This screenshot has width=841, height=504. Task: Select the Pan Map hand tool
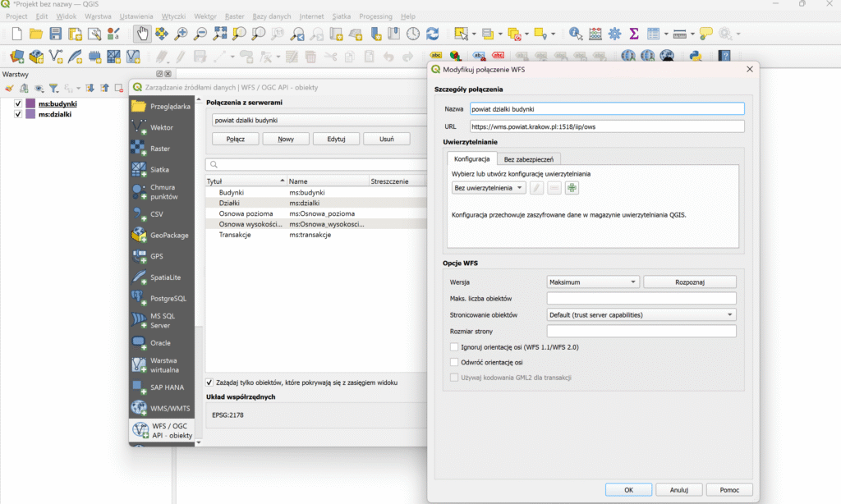pos(142,34)
